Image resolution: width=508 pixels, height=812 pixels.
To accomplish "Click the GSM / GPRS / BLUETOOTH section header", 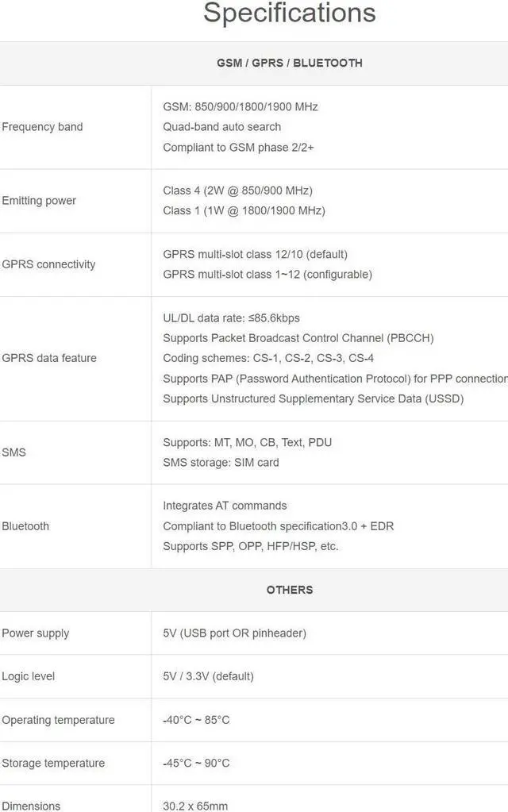I will [x=289, y=63].
